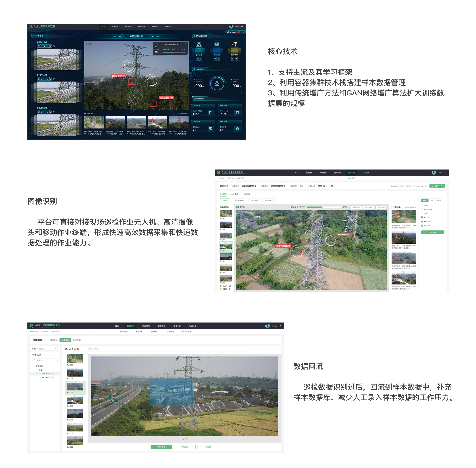Select the yellow 配网场景 pole icon
Screen dimensions: 476x468
coord(234,44)
